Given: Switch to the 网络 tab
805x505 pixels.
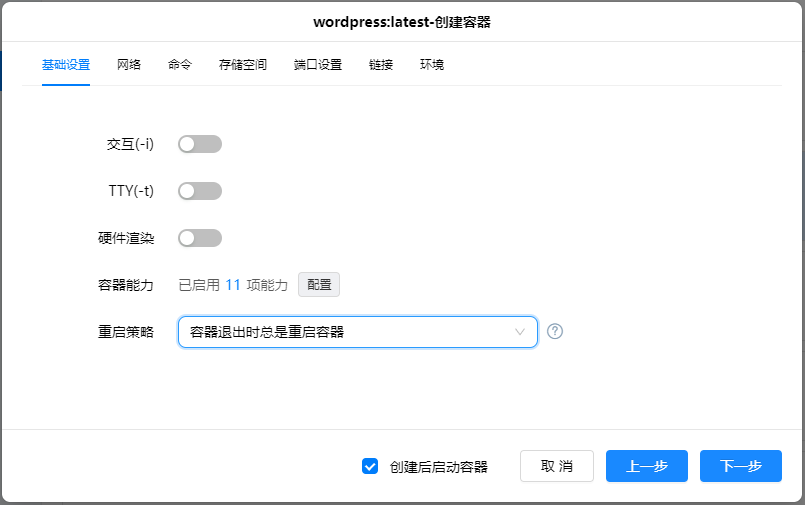Looking at the screenshot, I should tap(129, 65).
